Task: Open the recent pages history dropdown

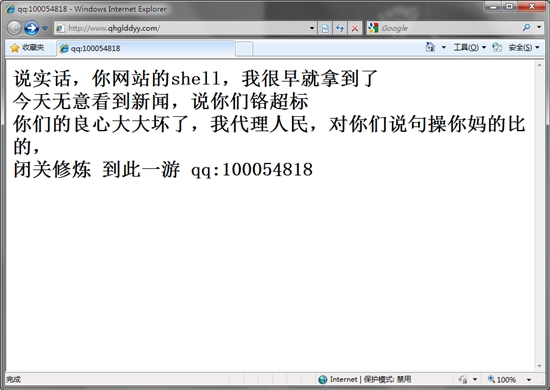Action: [45, 28]
